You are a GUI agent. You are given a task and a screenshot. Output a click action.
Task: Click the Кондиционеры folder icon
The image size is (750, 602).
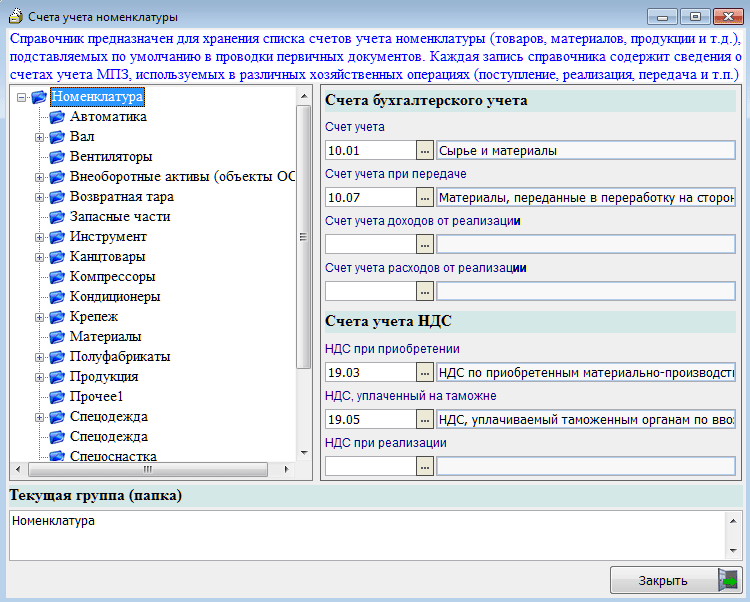pos(57,297)
